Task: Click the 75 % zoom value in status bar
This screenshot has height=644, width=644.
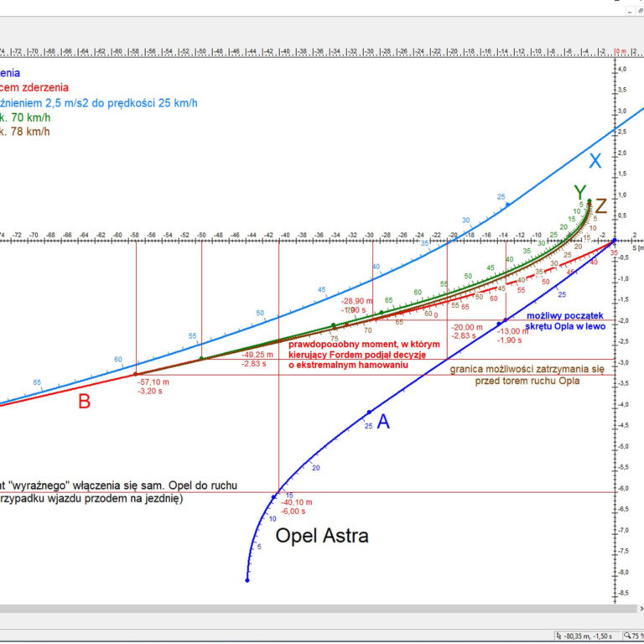Action: 638,636
